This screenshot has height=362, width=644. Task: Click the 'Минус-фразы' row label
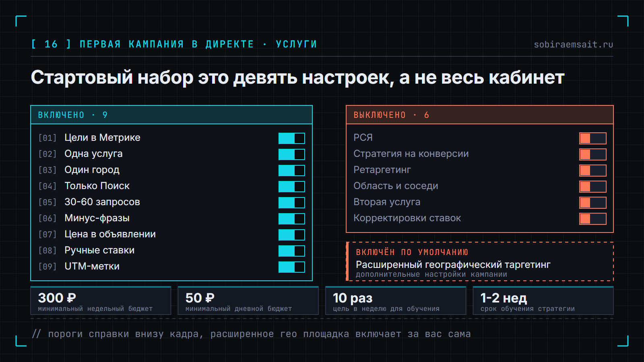tap(97, 218)
